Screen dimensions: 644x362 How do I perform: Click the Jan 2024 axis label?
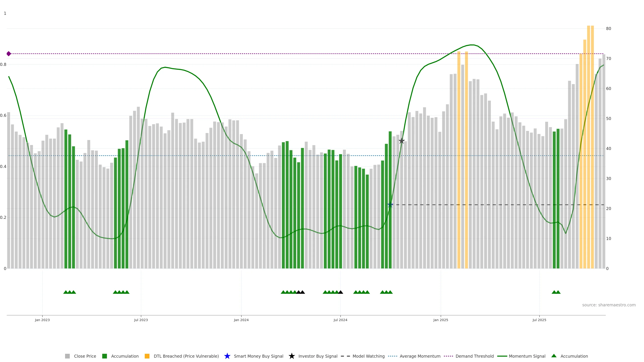pos(241,320)
